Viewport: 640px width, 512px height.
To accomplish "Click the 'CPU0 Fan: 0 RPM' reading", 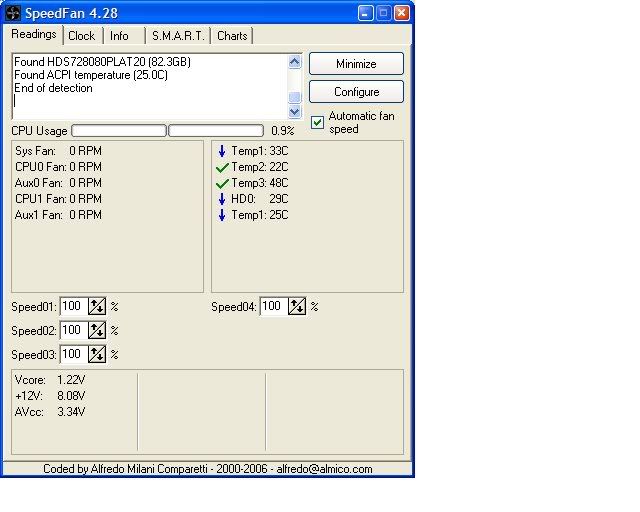I will (x=58, y=167).
